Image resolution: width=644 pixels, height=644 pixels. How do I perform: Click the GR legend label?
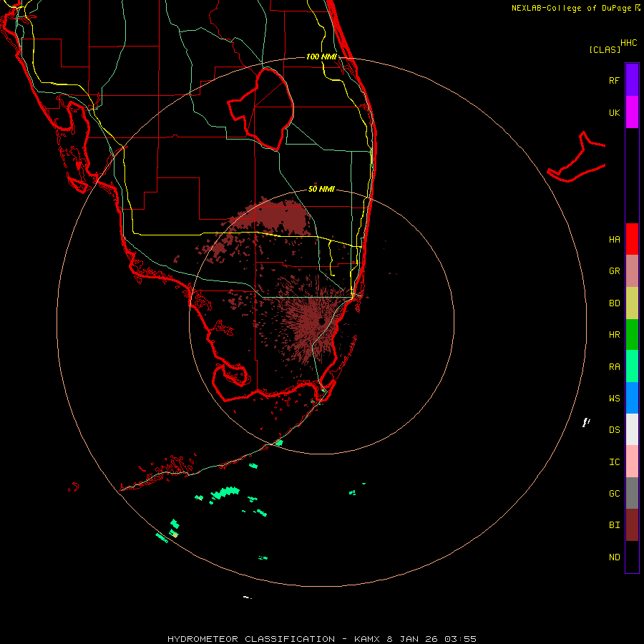coord(614,270)
